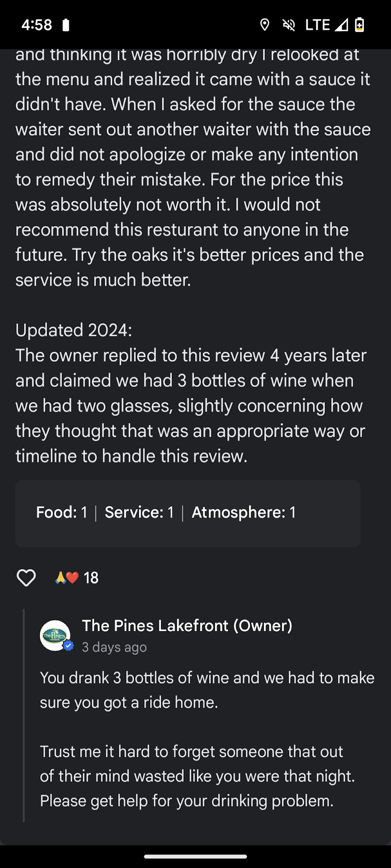The width and height of the screenshot is (391, 868).
Task: Tap the location pin status icon
Action: 265,25
